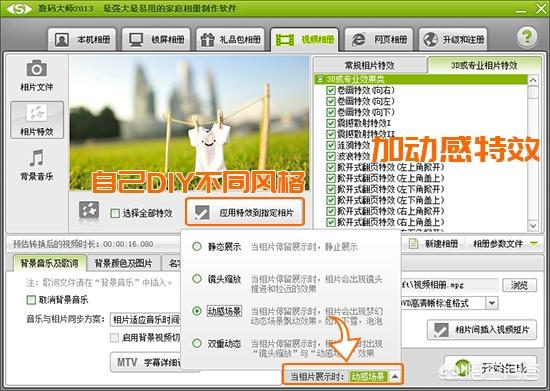Open DVD高清晰标准格式 dropdown arrow
This screenshot has width=550, height=391.
(492, 303)
